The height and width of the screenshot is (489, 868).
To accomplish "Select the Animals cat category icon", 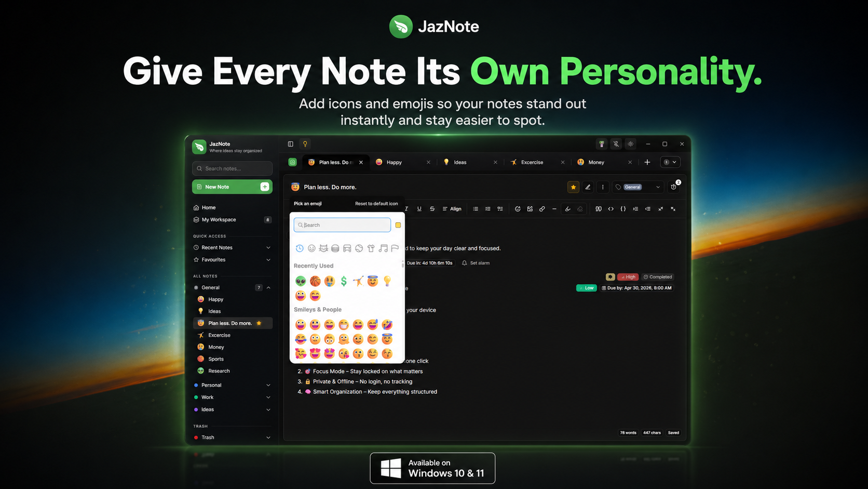I will pyautogui.click(x=323, y=248).
